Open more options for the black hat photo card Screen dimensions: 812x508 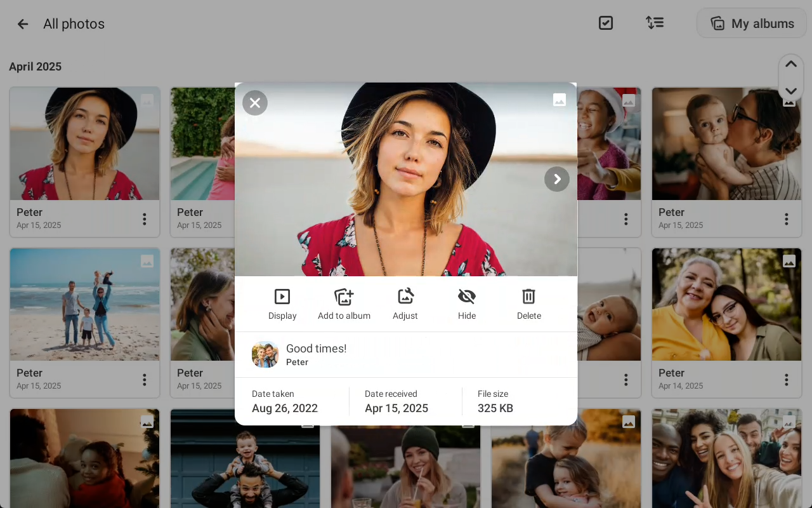pos(145,219)
